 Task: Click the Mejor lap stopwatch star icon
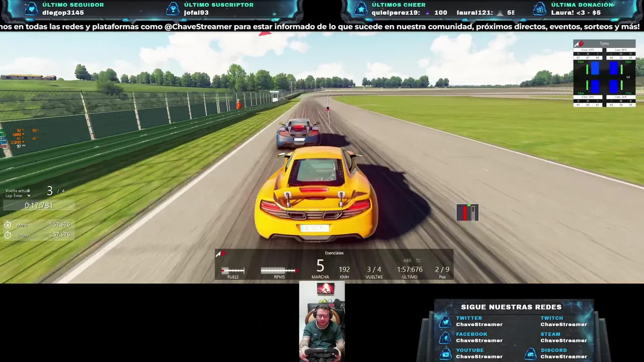[8, 225]
